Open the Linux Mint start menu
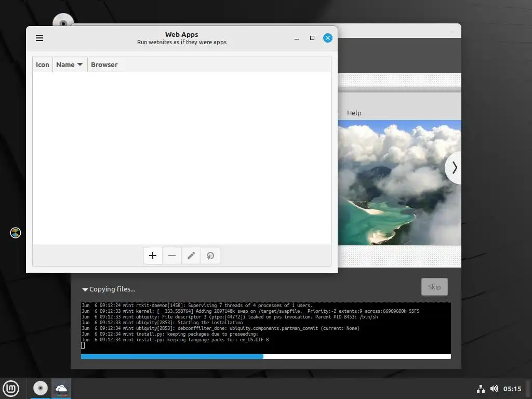This screenshot has width=532, height=399. pos(11,389)
